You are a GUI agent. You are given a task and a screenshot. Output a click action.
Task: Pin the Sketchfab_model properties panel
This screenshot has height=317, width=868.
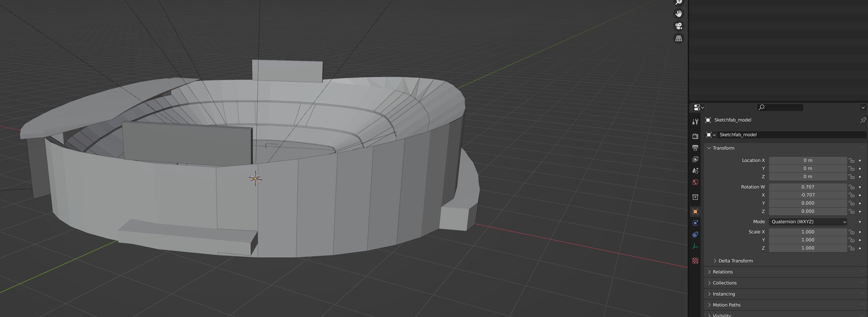click(x=863, y=120)
